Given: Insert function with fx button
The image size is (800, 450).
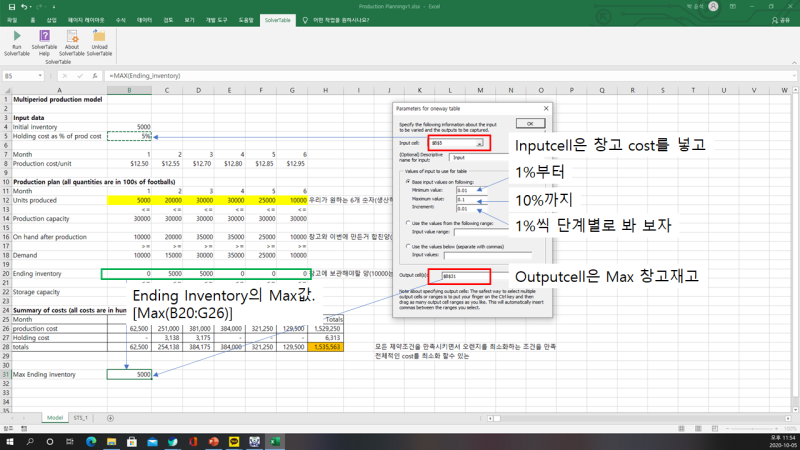Looking at the screenshot, I should 95,76.
